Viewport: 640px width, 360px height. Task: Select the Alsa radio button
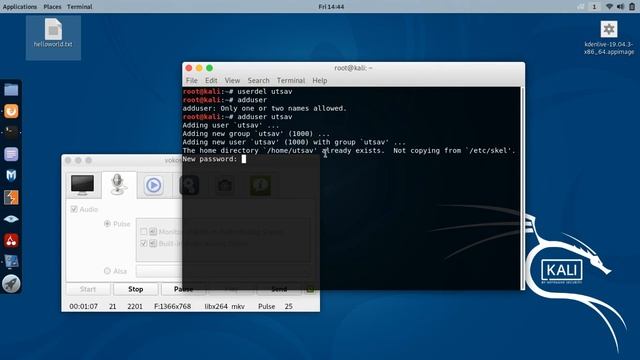[107, 271]
